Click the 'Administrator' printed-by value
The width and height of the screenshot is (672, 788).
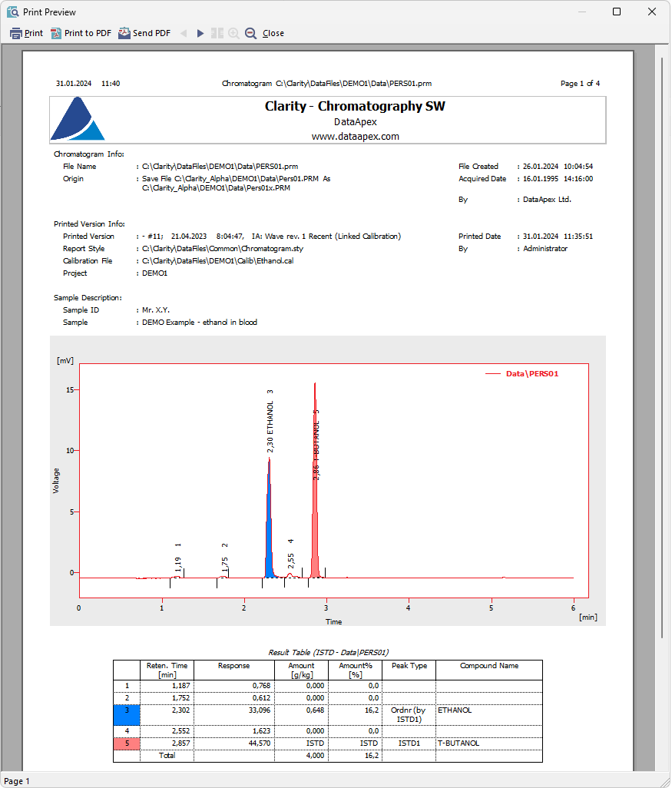(x=545, y=249)
